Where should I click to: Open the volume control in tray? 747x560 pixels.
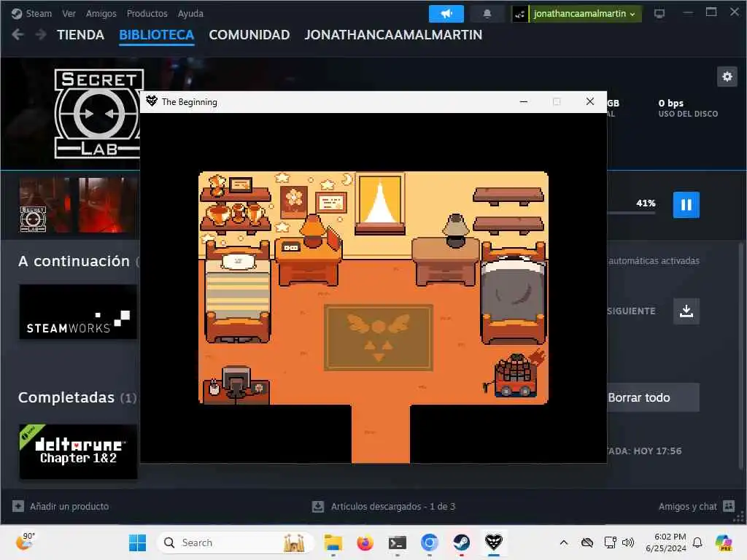pos(628,542)
